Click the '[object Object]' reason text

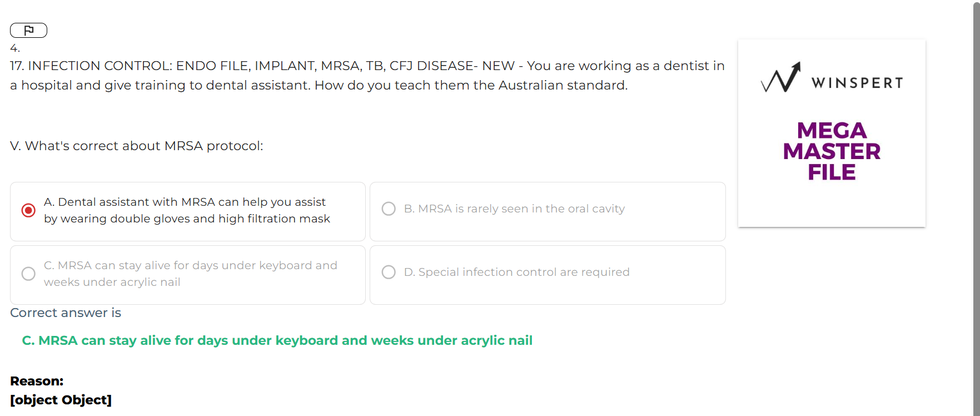(61, 400)
